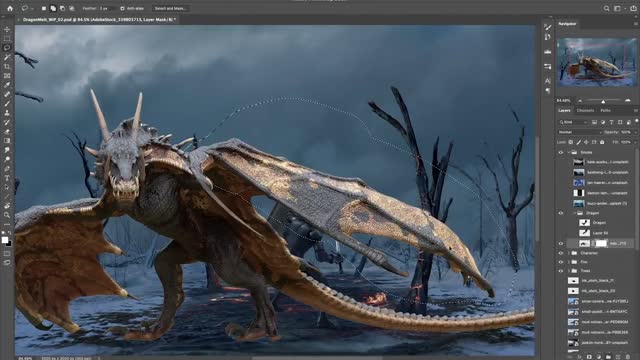The width and height of the screenshot is (640, 360).
Task: Select the Brush tool
Action: (x=7, y=104)
